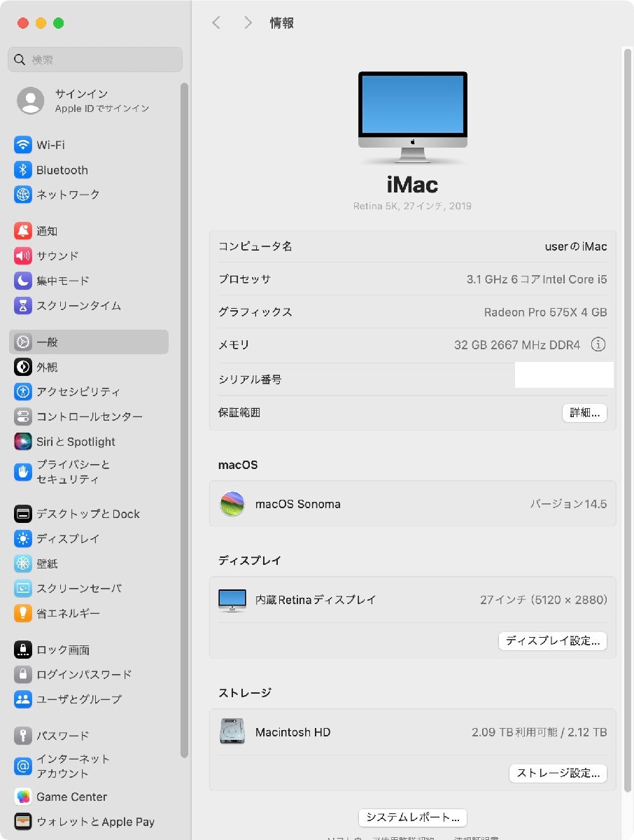This screenshot has width=634, height=840.
Task: Open ストレージ設定... button
Action: click(558, 773)
